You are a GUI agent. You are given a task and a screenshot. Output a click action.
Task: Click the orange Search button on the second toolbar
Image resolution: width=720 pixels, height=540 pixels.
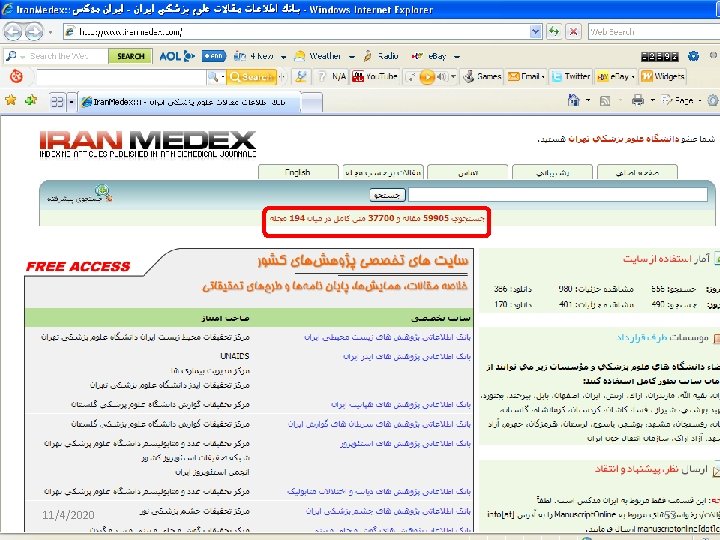pos(252,77)
